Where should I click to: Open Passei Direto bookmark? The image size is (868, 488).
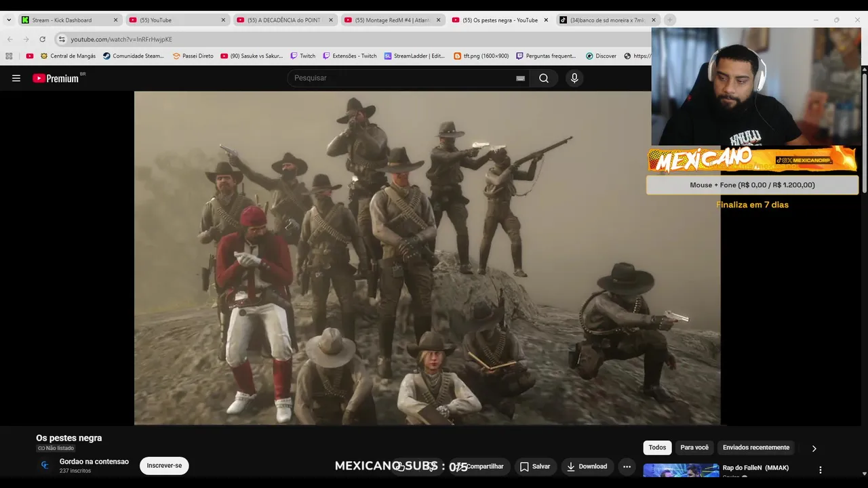tap(193, 56)
